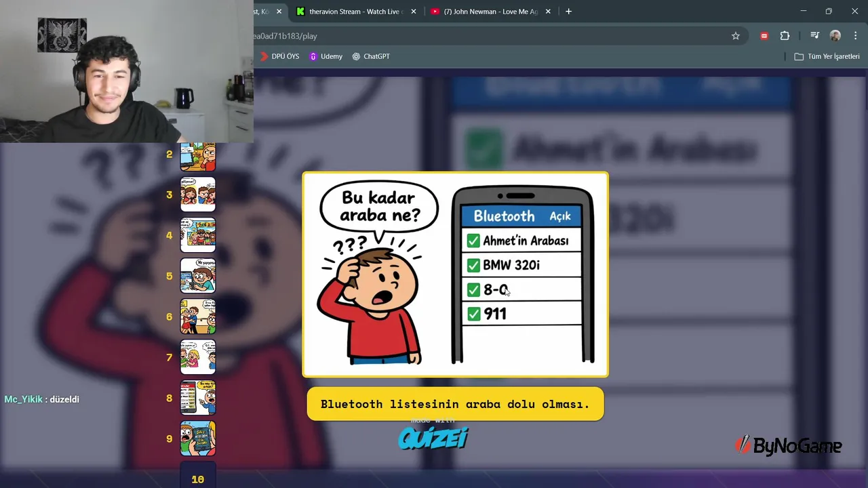Click the red extension icon in toolbar
Image resolution: width=868 pixels, height=488 pixels.
tap(764, 36)
